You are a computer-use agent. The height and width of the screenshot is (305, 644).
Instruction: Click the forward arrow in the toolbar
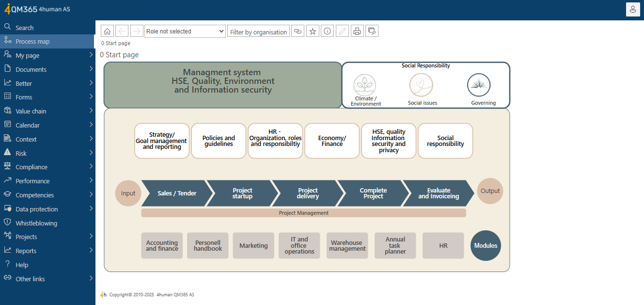click(x=137, y=31)
